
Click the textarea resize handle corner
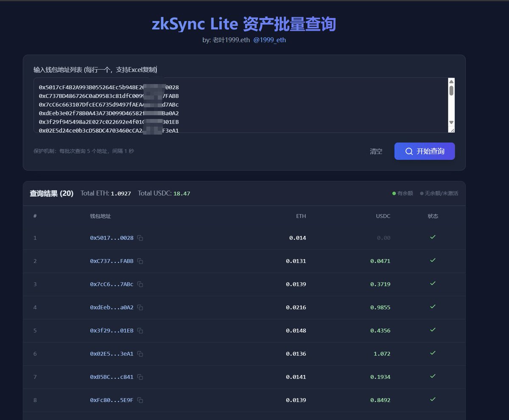tap(452, 129)
